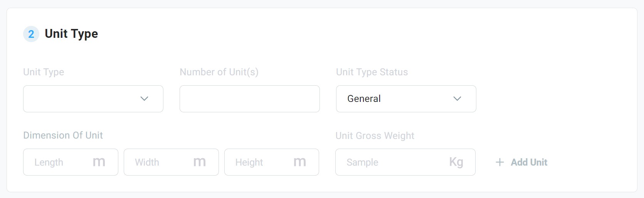
Task: Open the Unit Type Status dropdown showing General
Action: click(x=406, y=99)
